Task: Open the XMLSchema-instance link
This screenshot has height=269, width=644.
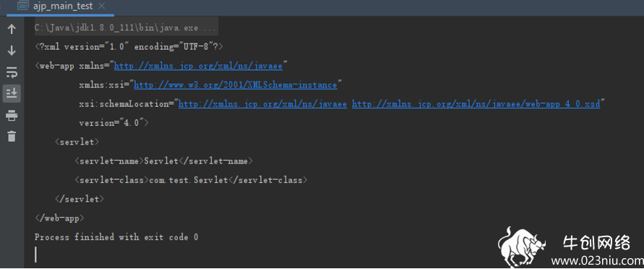Action: coord(236,85)
